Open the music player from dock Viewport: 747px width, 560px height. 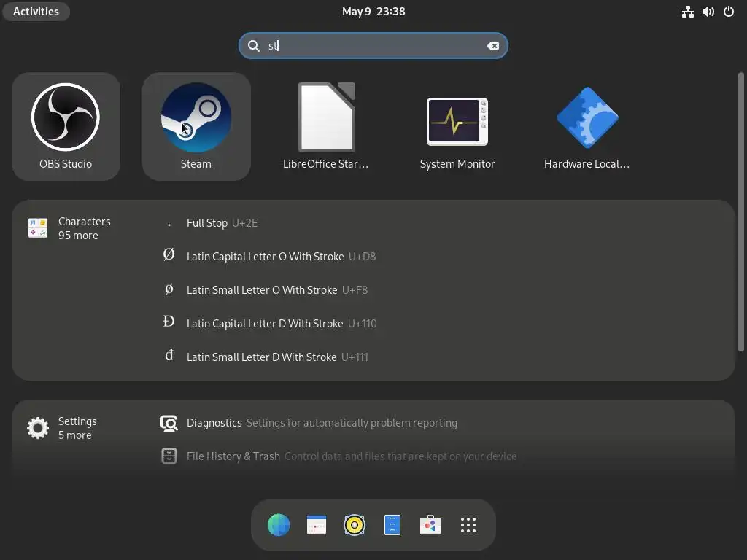[x=355, y=525]
